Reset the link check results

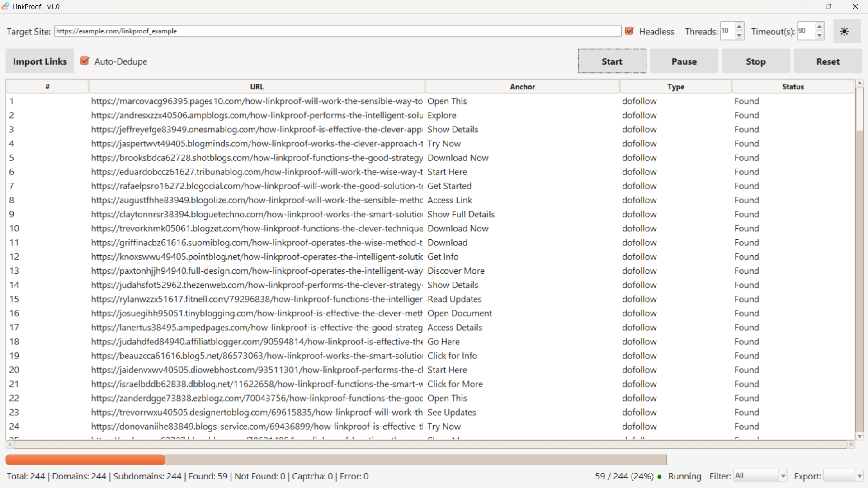pos(828,61)
